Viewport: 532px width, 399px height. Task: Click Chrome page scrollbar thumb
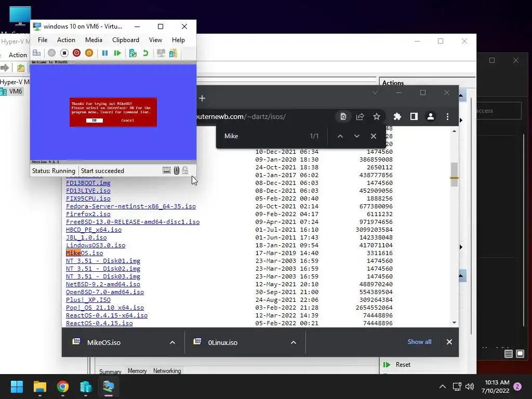coord(454,175)
